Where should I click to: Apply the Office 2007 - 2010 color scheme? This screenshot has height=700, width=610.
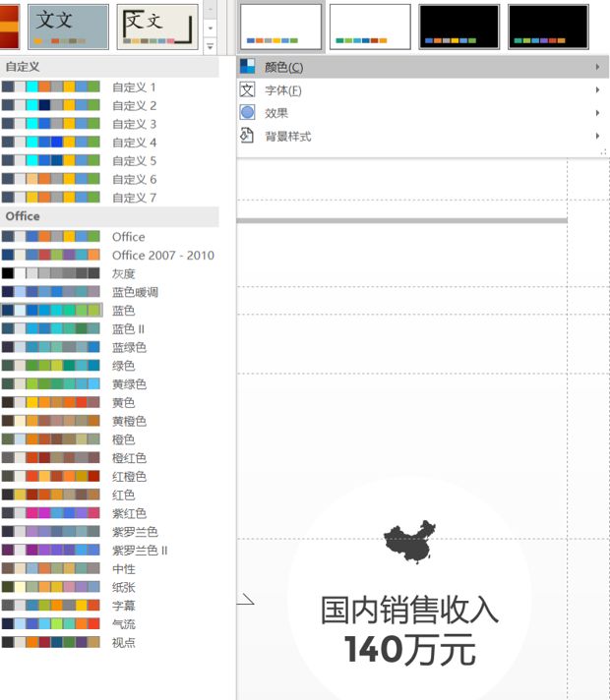pyautogui.click(x=109, y=255)
